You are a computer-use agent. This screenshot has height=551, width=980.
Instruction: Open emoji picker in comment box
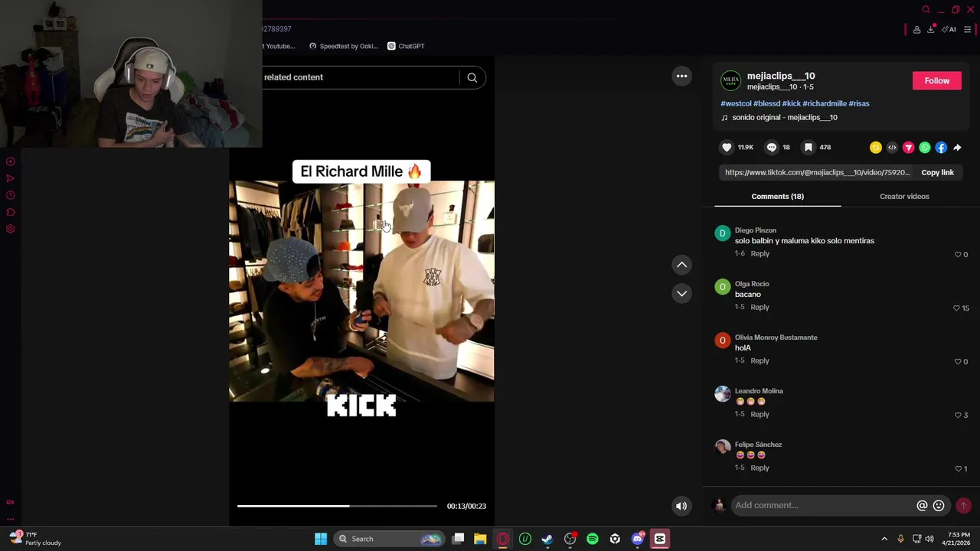[x=939, y=505]
